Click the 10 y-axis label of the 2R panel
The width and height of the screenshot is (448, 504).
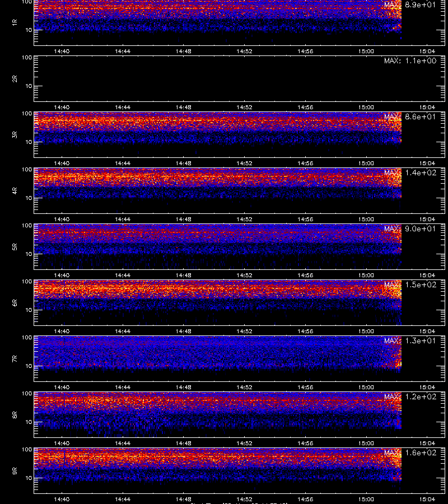pos(29,86)
